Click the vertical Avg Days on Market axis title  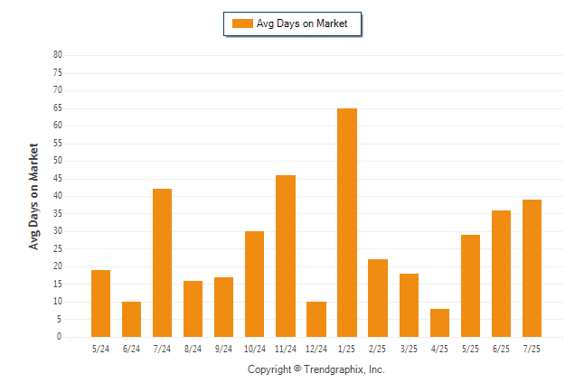pos(33,196)
